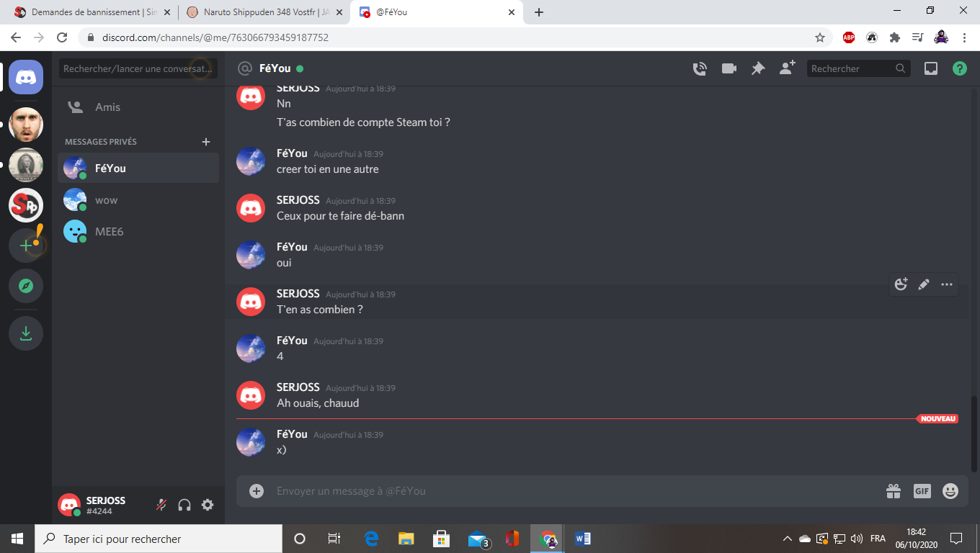Image resolution: width=980 pixels, height=553 pixels.
Task: Open more options for the message
Action: coord(947,284)
